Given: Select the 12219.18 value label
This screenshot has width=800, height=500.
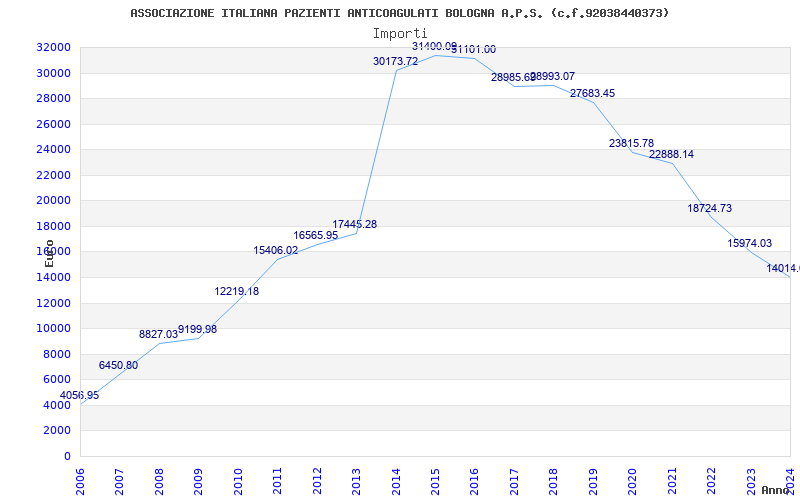Looking at the screenshot, I should click(237, 292).
